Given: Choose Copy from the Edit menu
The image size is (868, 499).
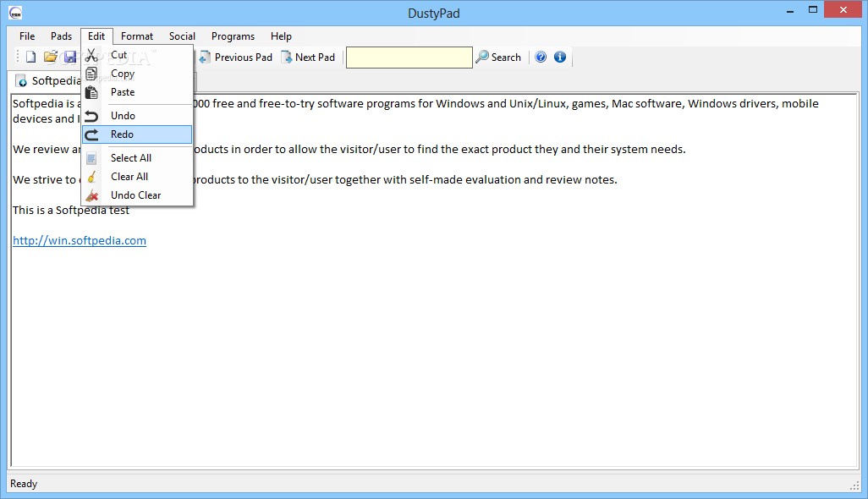Looking at the screenshot, I should click(x=137, y=74).
